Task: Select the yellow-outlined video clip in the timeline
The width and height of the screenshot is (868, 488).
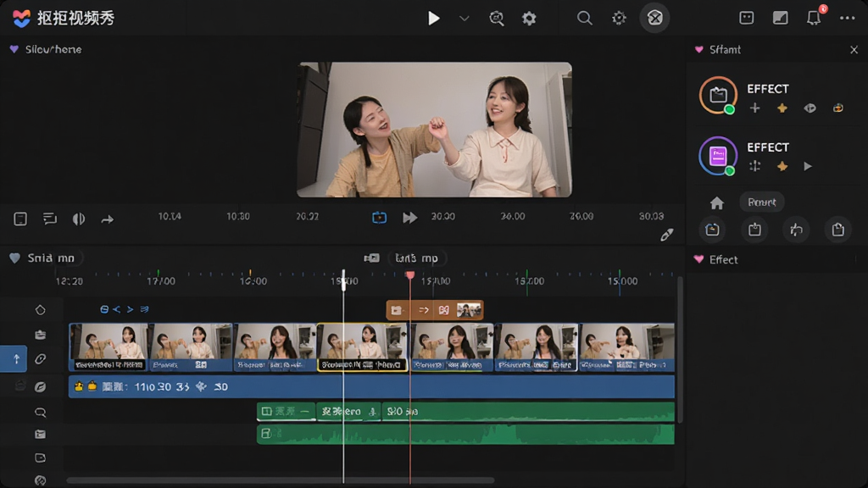Action: click(x=362, y=347)
